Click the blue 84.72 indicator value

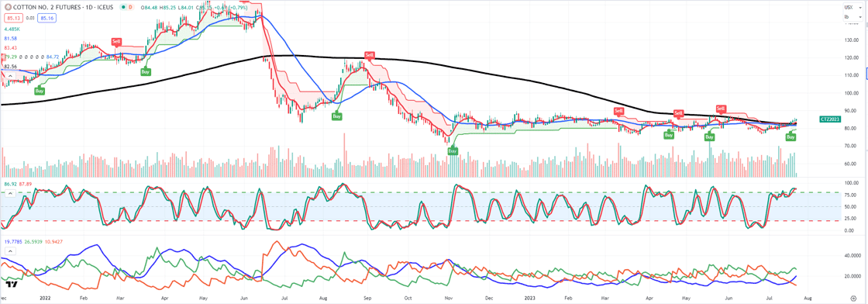[53, 57]
